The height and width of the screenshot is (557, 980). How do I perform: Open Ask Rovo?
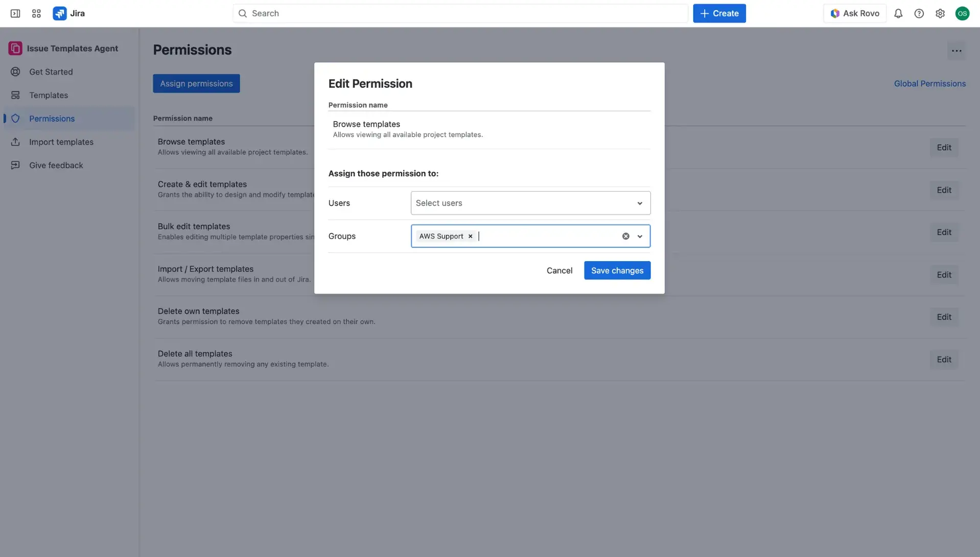pos(855,13)
